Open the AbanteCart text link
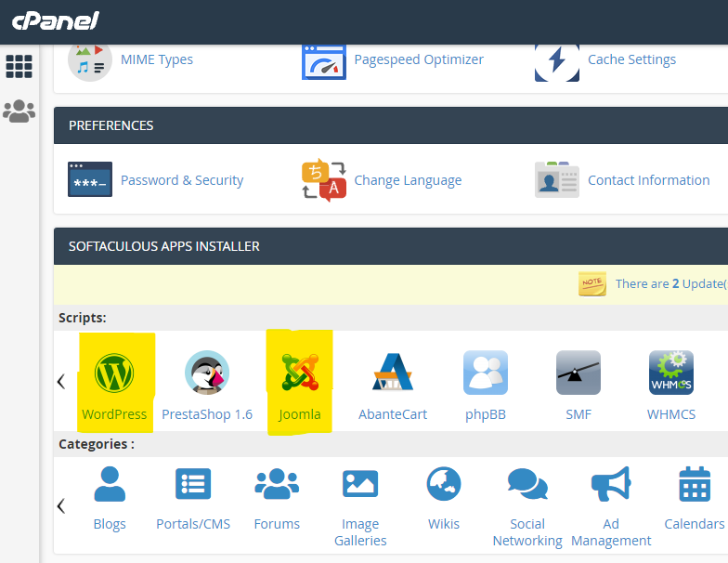Screen dimensions: 728x563 point(393,414)
